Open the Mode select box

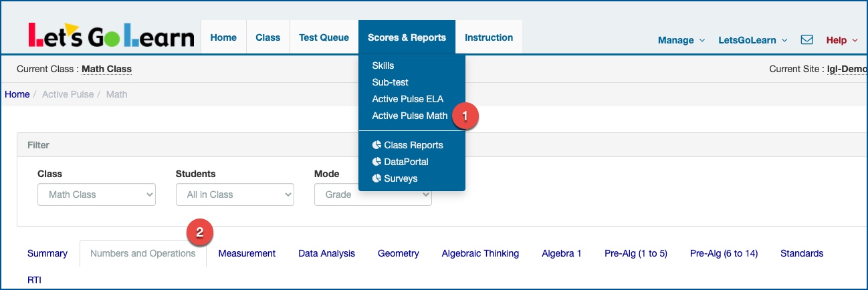[373, 194]
